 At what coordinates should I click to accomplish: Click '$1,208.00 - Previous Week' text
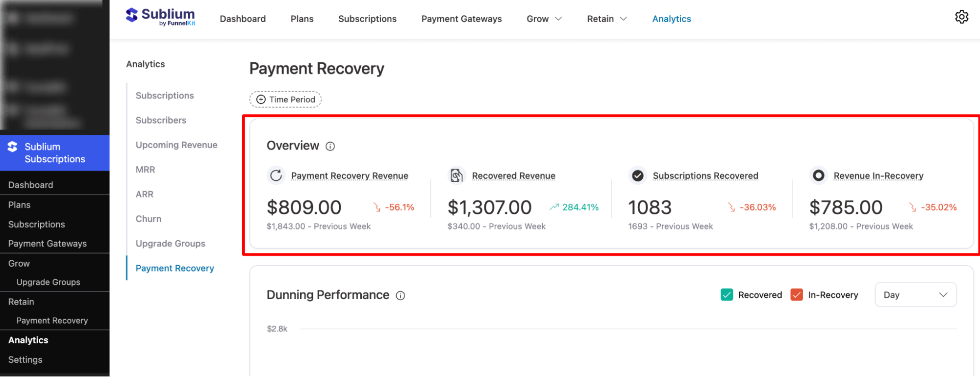point(861,226)
